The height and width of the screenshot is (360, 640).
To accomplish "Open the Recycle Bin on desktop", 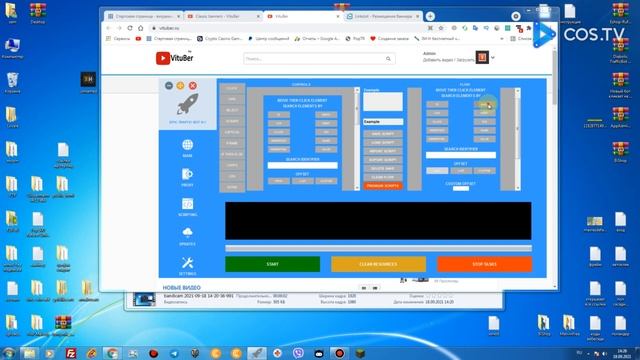I will pyautogui.click(x=12, y=83).
